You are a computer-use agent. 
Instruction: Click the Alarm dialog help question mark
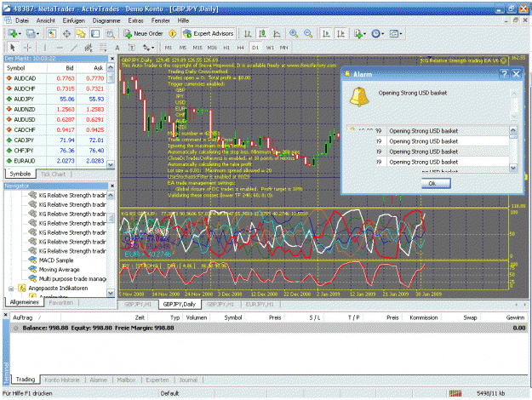pyautogui.click(x=504, y=74)
